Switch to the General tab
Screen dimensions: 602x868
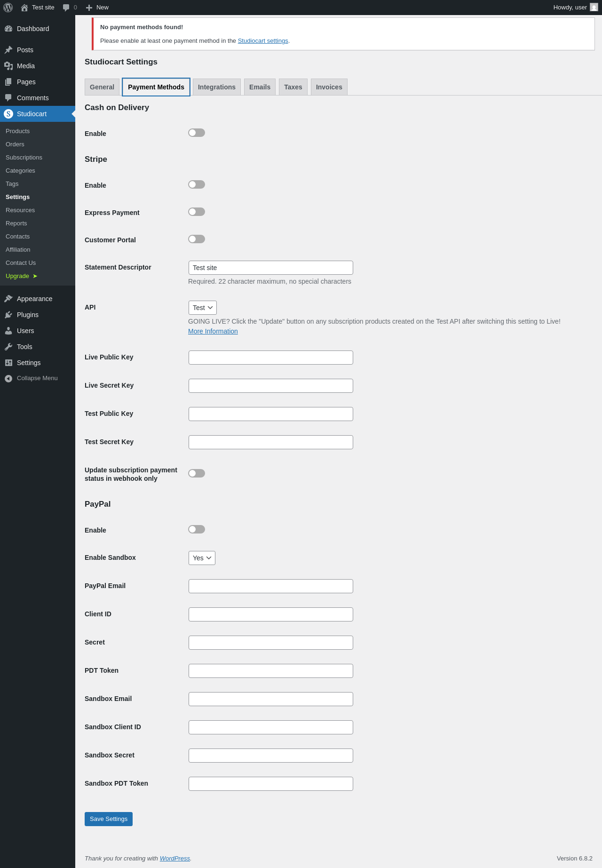click(102, 87)
